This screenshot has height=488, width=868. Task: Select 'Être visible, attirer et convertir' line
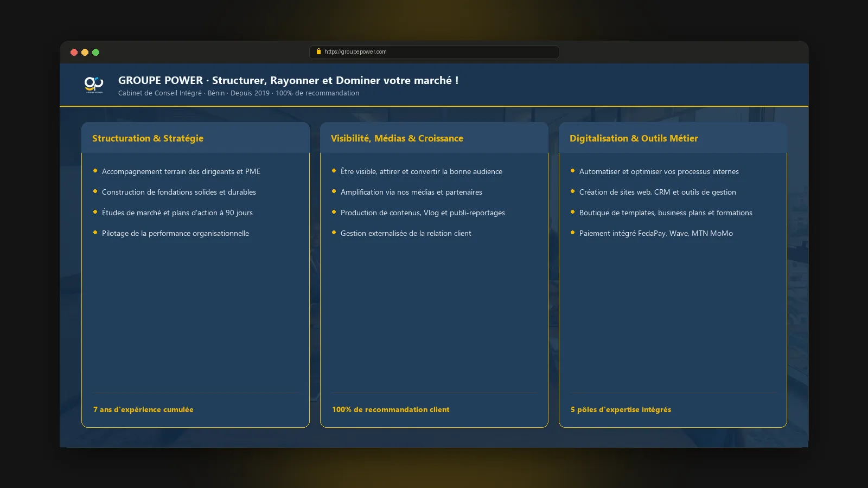[422, 171]
